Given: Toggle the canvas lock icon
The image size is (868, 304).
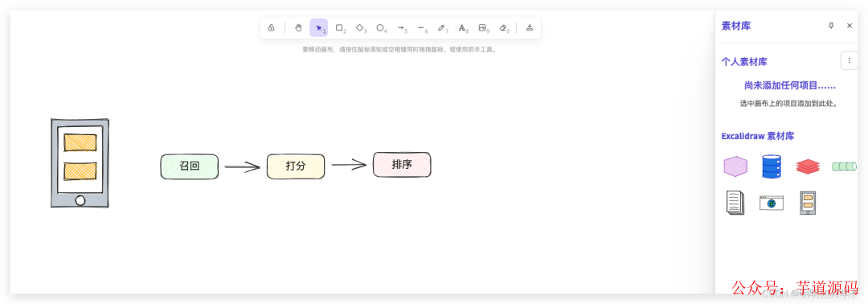Looking at the screenshot, I should pyautogui.click(x=272, y=27).
